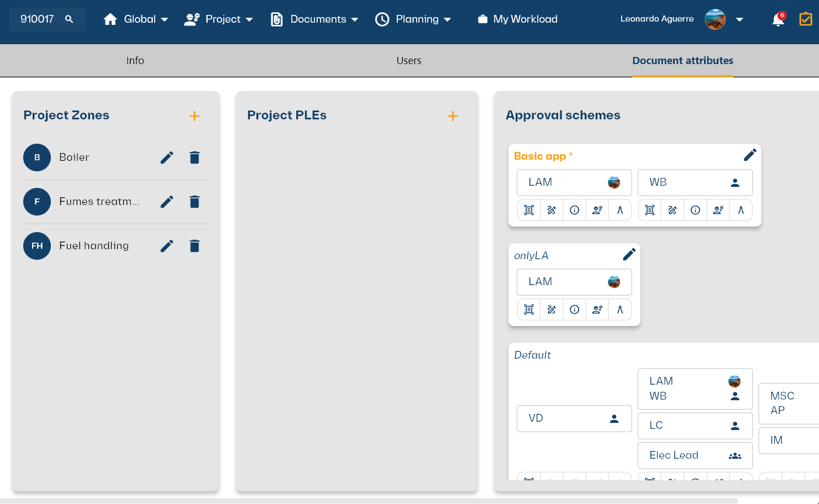Delete the Fumes treatment zone

(x=195, y=202)
